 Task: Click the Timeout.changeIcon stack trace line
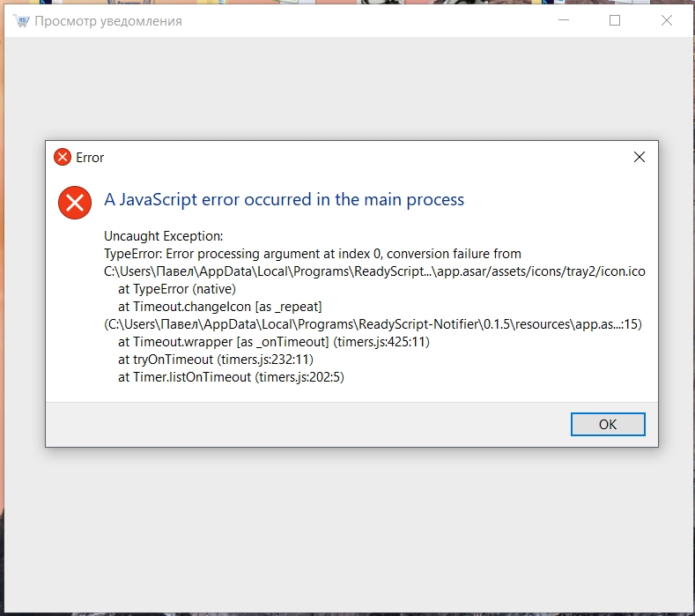(x=220, y=307)
